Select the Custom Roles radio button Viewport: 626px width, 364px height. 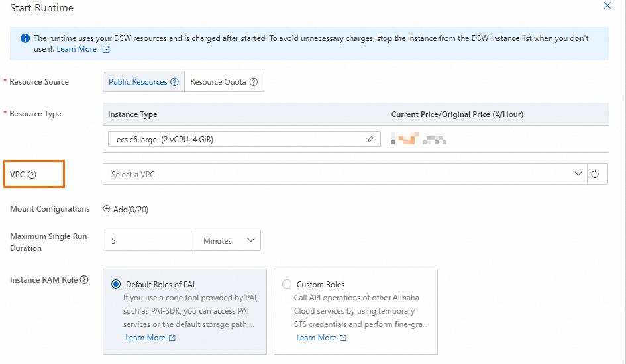pos(287,284)
